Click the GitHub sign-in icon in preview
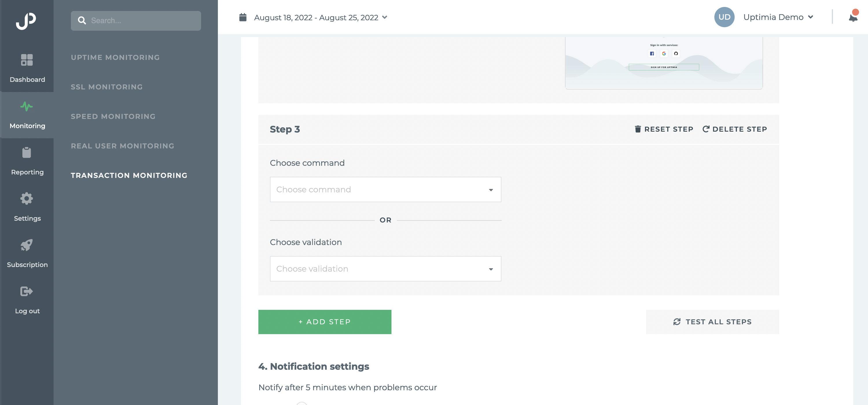 [676, 54]
